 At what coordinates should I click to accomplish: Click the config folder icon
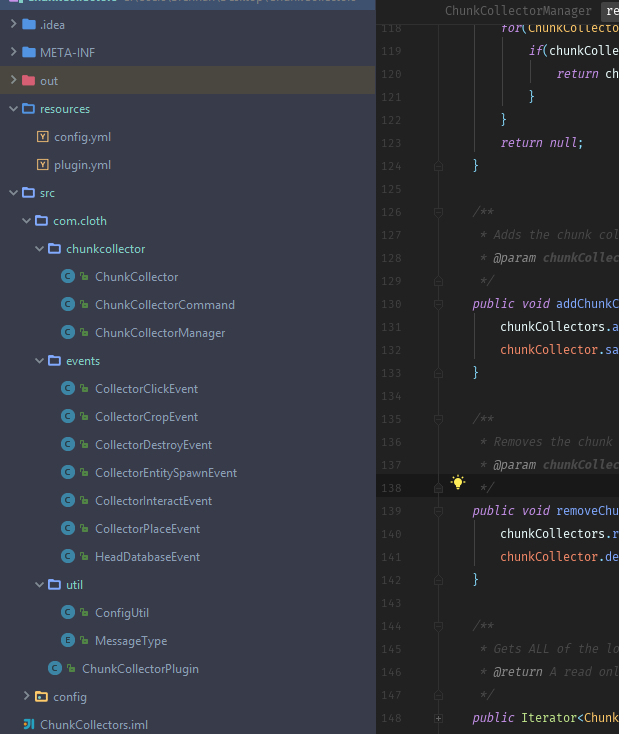pyautogui.click(x=42, y=696)
